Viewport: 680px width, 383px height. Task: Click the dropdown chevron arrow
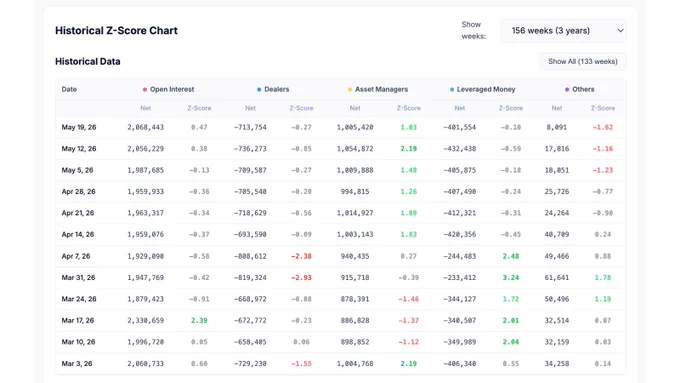click(x=621, y=31)
